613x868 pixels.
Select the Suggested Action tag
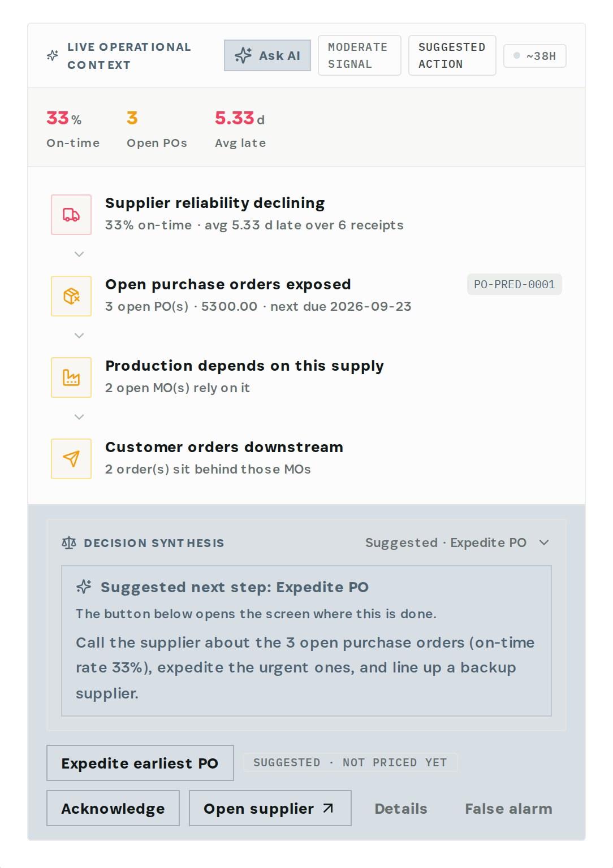click(452, 55)
